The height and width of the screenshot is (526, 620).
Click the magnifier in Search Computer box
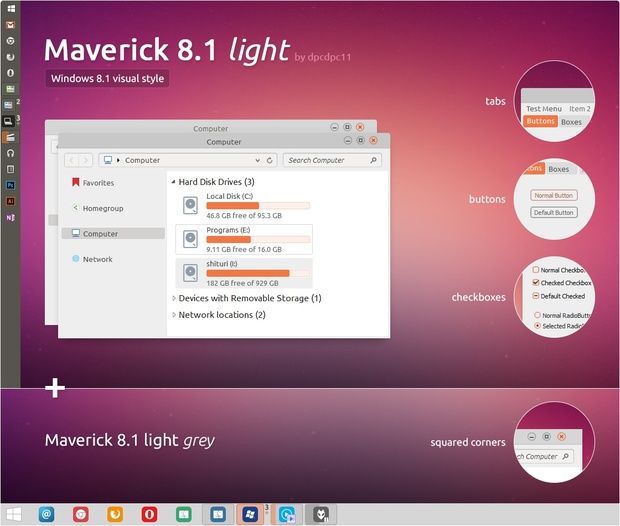pos(373,160)
